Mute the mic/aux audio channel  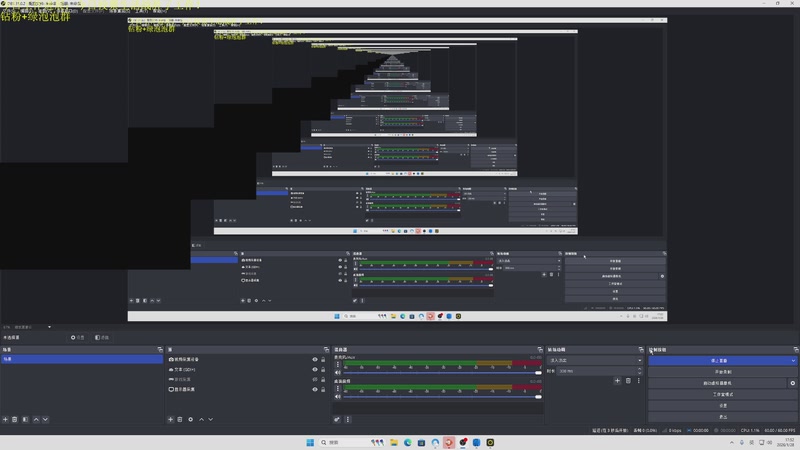[337, 372]
